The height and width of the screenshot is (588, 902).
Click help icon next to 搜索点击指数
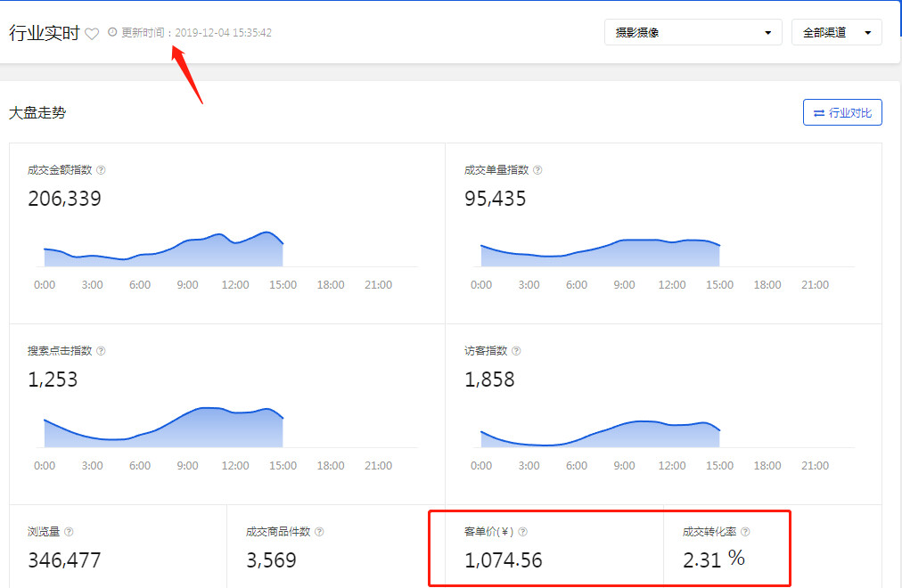pos(101,351)
